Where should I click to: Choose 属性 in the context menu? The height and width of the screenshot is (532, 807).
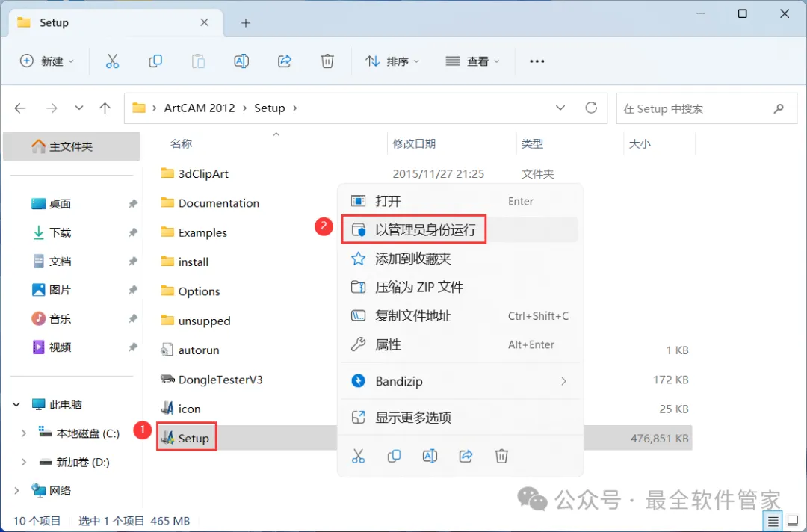[460, 344]
